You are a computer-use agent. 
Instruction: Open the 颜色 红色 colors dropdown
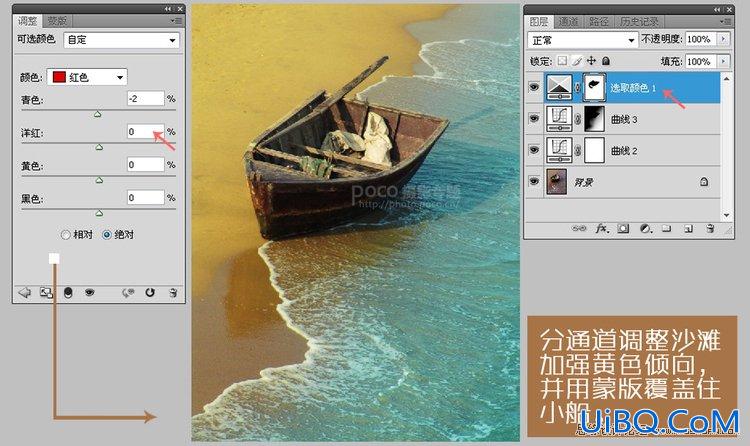point(87,77)
